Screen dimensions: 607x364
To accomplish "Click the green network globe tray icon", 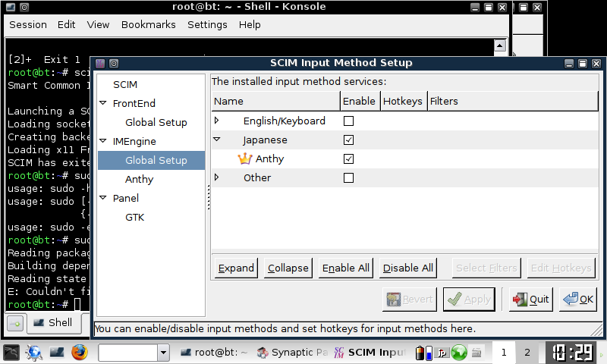I will click(x=458, y=353).
